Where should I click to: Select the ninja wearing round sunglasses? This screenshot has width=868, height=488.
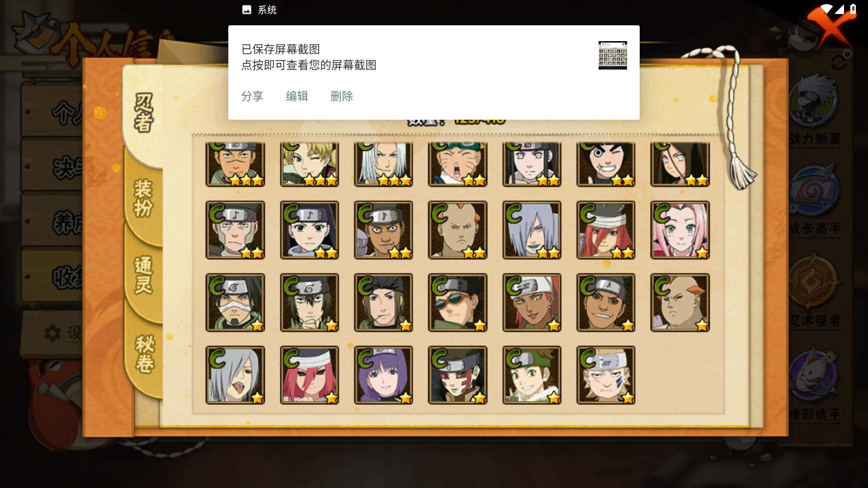458,302
